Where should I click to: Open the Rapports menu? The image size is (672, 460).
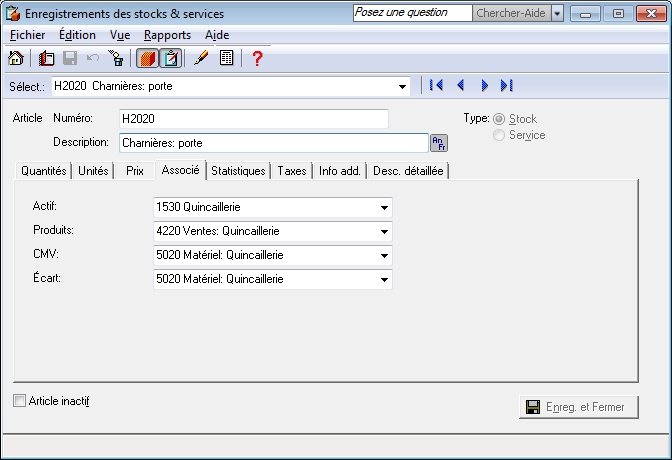click(167, 35)
